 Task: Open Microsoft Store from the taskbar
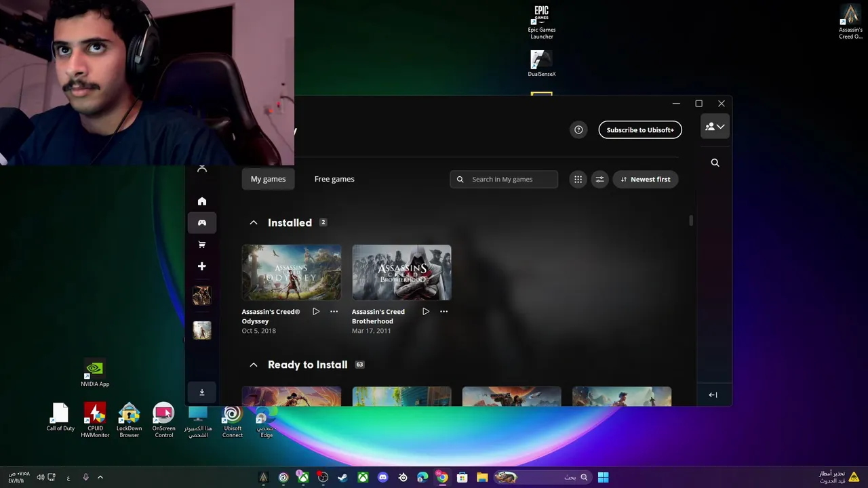(x=462, y=478)
